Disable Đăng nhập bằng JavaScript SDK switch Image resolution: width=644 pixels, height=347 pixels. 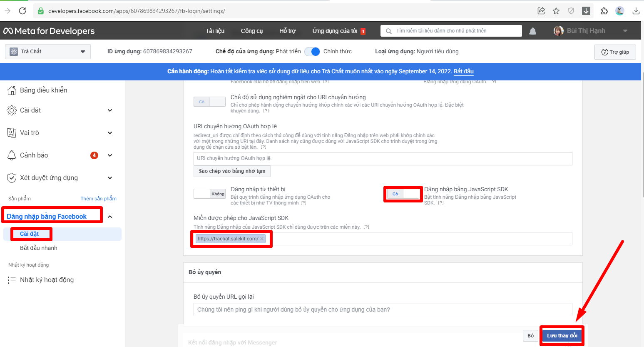403,194
